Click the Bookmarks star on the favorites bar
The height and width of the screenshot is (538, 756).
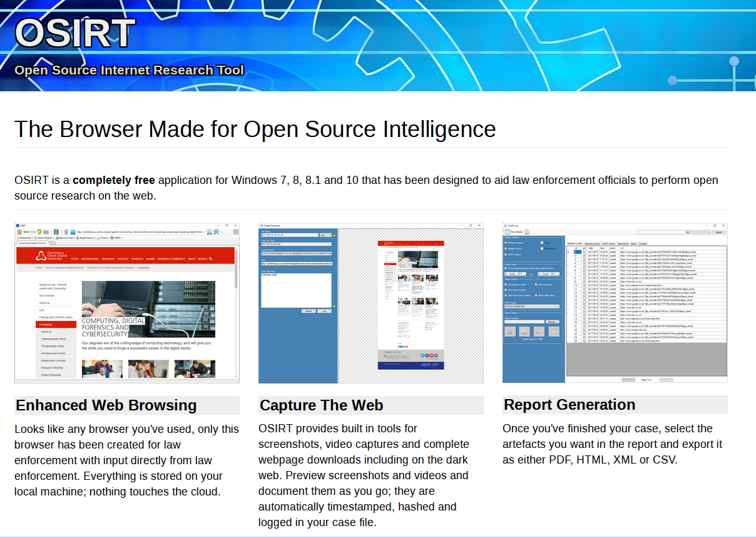click(18, 237)
